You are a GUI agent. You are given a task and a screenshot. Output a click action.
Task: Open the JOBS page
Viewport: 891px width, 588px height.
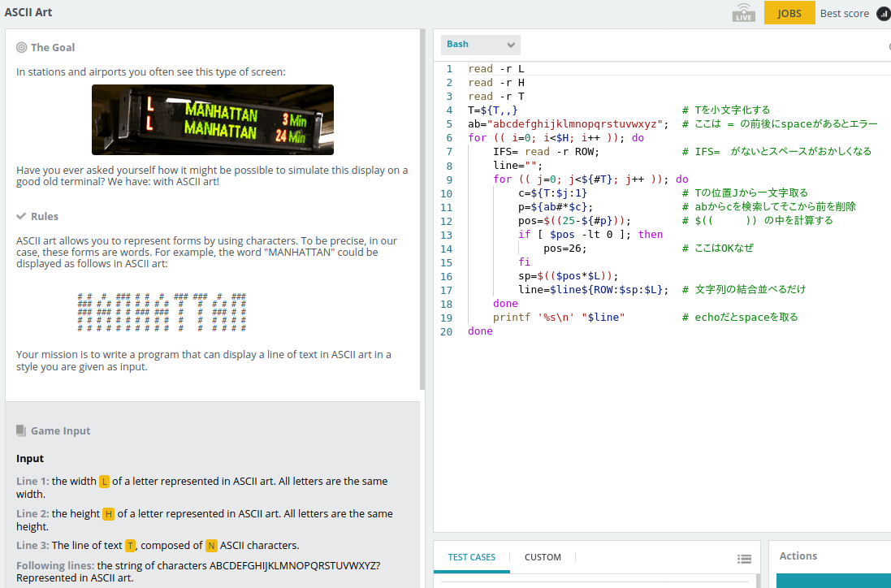tap(789, 13)
